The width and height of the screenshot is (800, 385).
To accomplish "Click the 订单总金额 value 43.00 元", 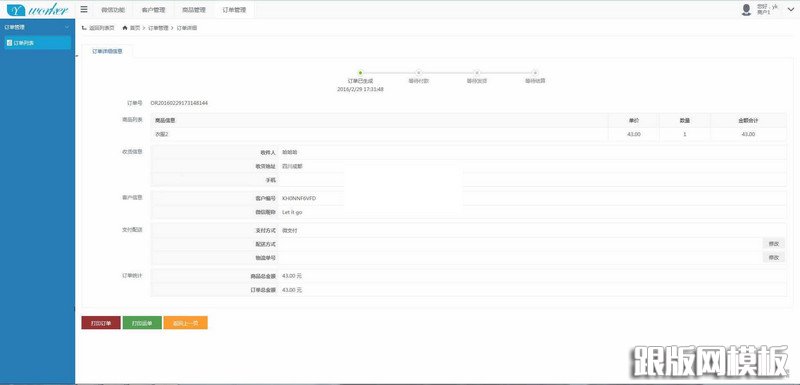I will point(292,290).
